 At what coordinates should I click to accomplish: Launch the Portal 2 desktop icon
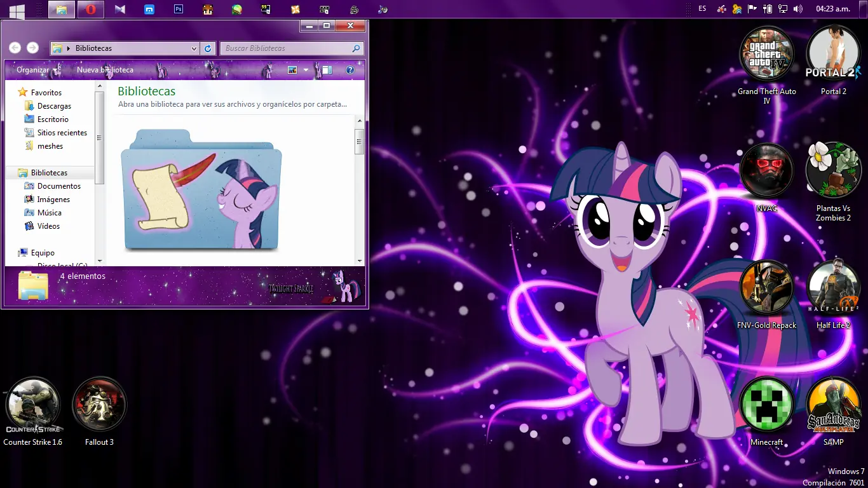tap(833, 61)
